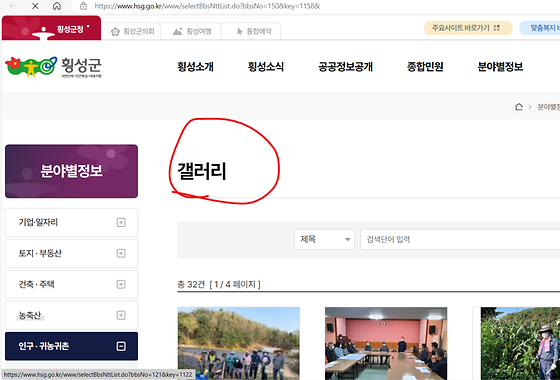Click the 갤러리 page heading

pyautogui.click(x=202, y=171)
